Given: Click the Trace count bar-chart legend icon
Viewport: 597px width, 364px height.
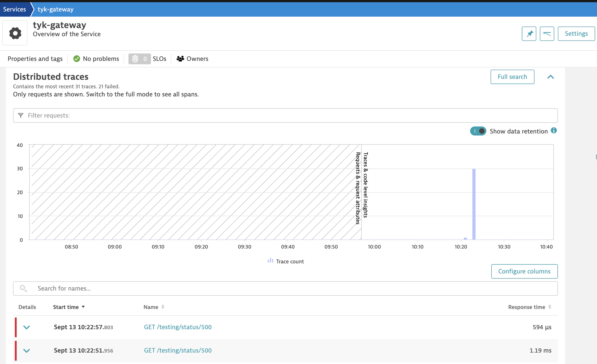Looking at the screenshot, I should [270, 261].
